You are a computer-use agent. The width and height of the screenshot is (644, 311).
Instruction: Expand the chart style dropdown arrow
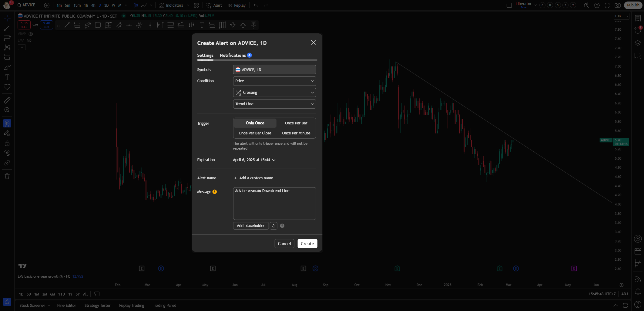pyautogui.click(x=151, y=5)
